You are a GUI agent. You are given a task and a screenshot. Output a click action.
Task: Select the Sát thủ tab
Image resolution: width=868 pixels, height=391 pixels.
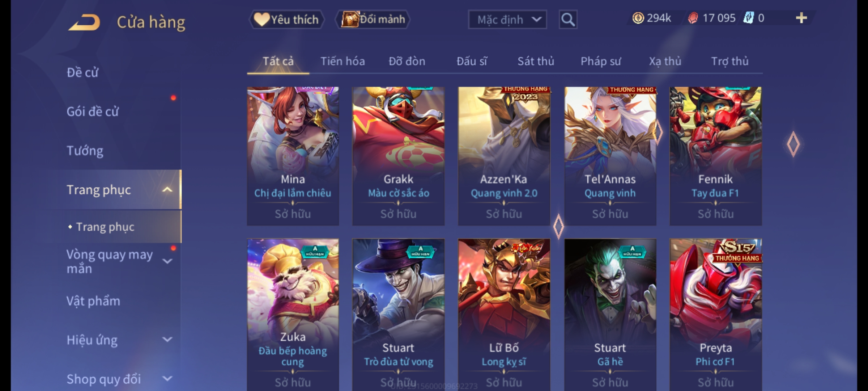(x=536, y=61)
